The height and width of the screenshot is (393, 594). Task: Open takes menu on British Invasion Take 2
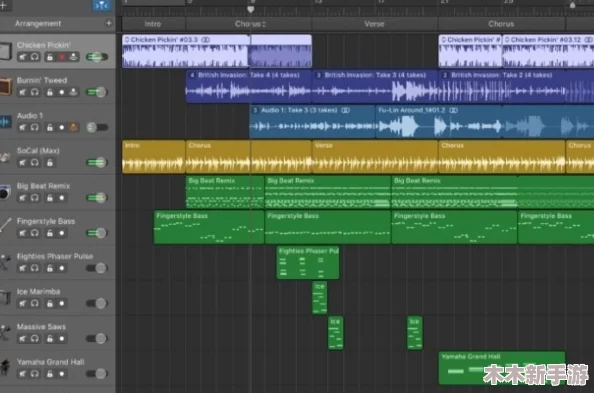(x=446, y=75)
